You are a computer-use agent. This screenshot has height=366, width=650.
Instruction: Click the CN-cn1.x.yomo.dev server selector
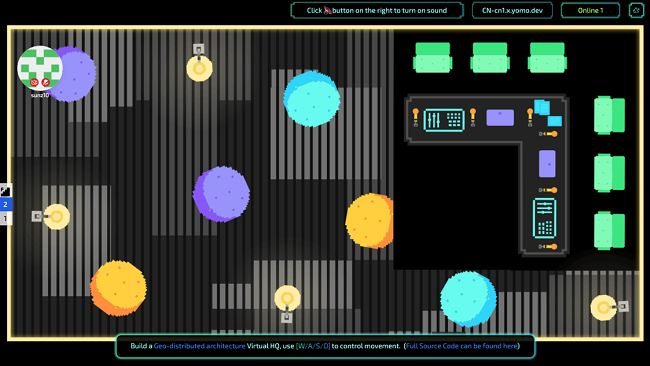(512, 10)
